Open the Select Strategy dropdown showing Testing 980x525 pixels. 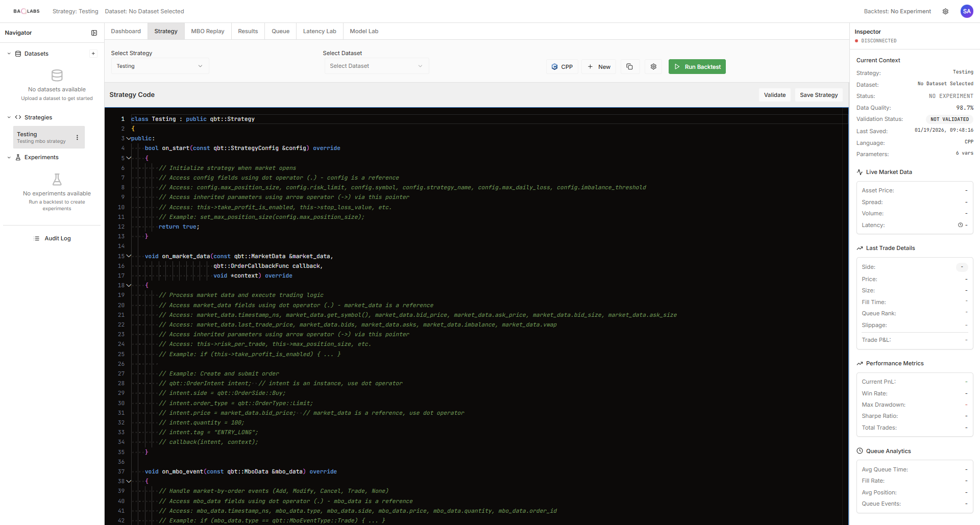[160, 66]
